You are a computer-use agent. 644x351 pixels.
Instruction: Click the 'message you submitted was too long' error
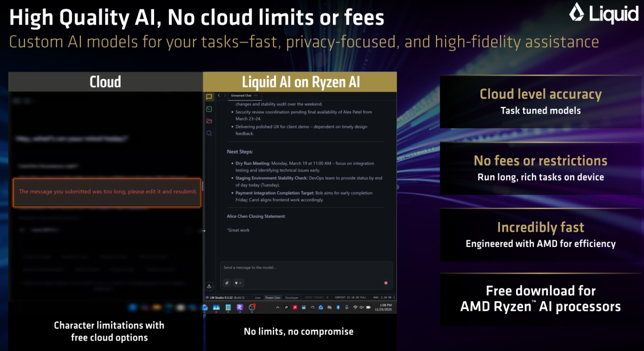(108, 192)
